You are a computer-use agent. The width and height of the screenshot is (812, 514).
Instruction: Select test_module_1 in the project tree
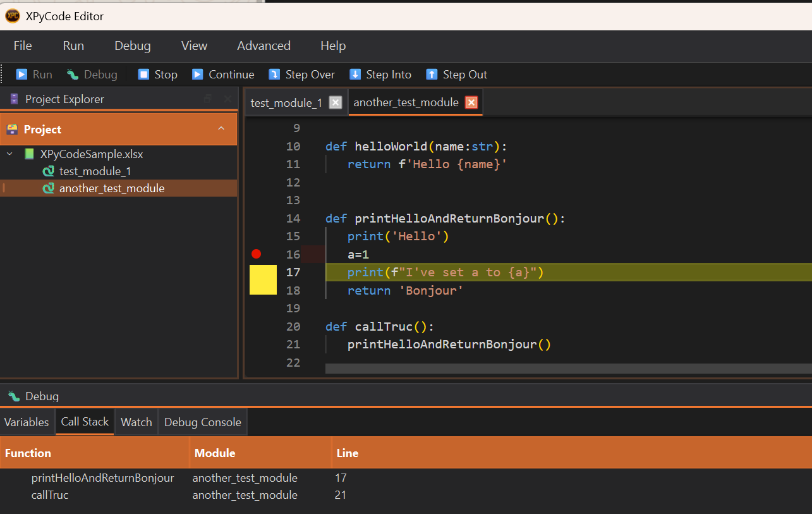pos(95,171)
